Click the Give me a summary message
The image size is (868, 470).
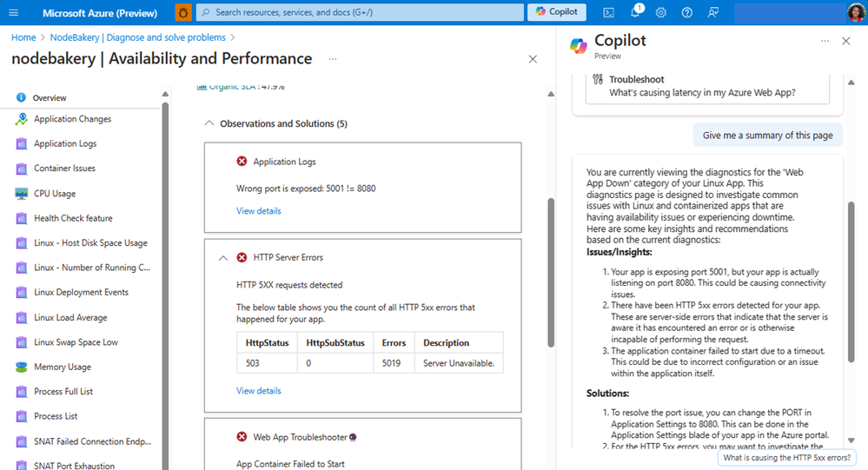[x=768, y=135]
